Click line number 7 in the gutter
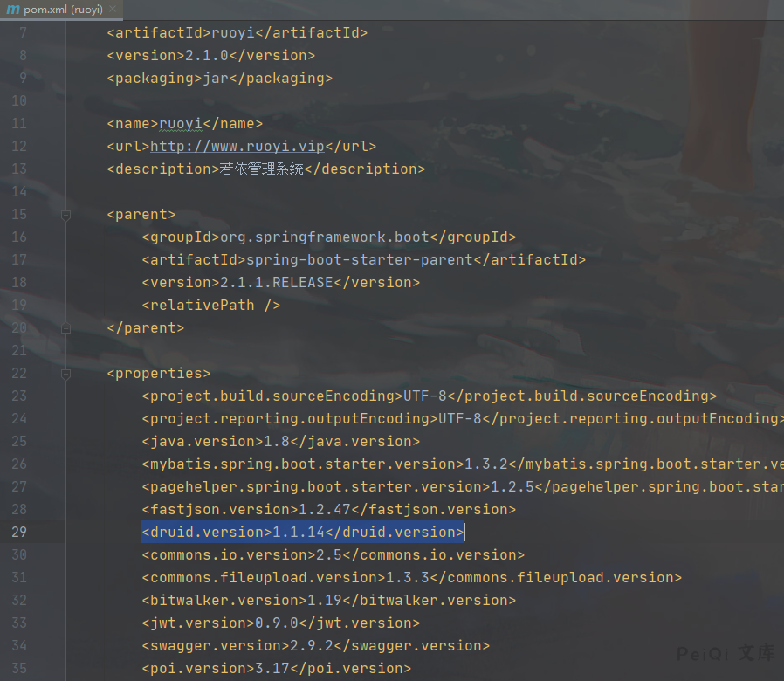 (x=22, y=33)
